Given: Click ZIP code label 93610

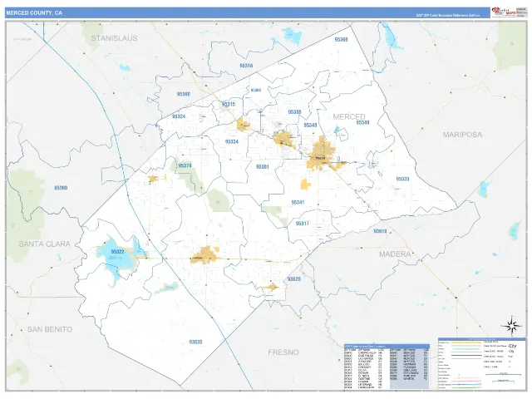Looking at the screenshot, I should click(380, 231).
